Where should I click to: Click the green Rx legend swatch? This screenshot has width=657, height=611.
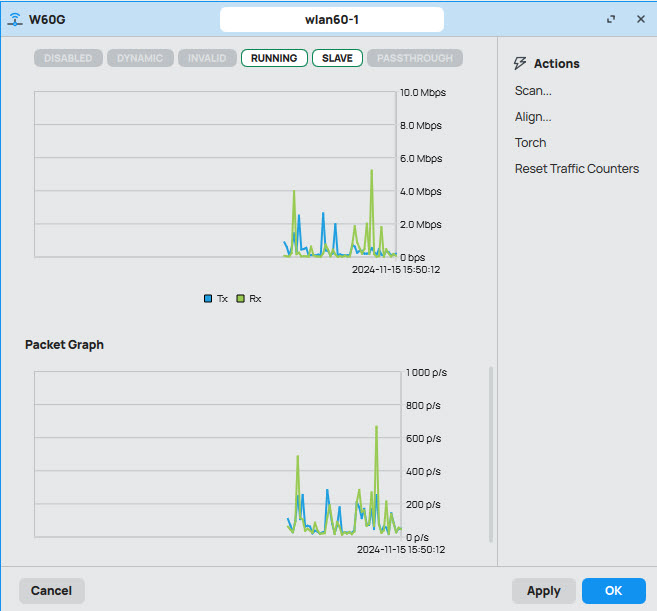click(x=241, y=299)
